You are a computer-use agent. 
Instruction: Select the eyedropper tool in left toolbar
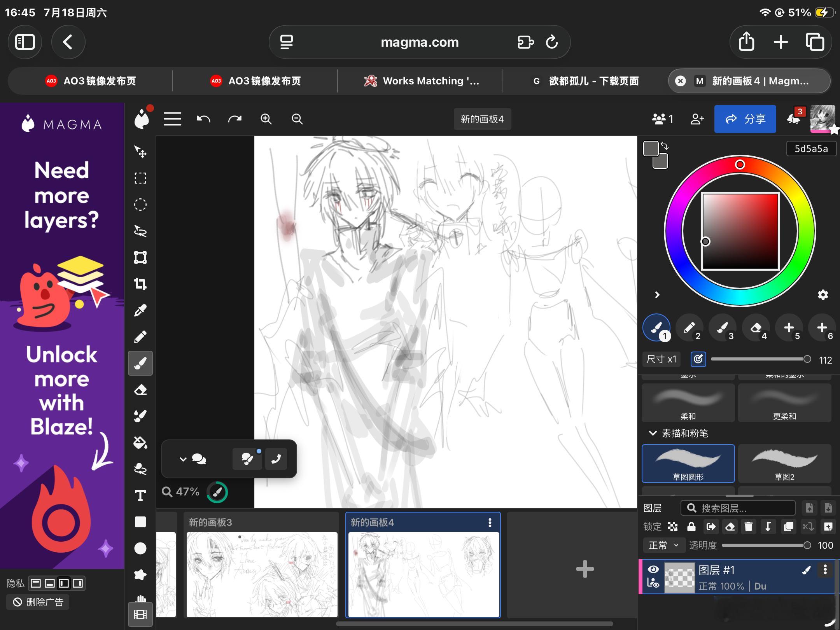point(140,310)
